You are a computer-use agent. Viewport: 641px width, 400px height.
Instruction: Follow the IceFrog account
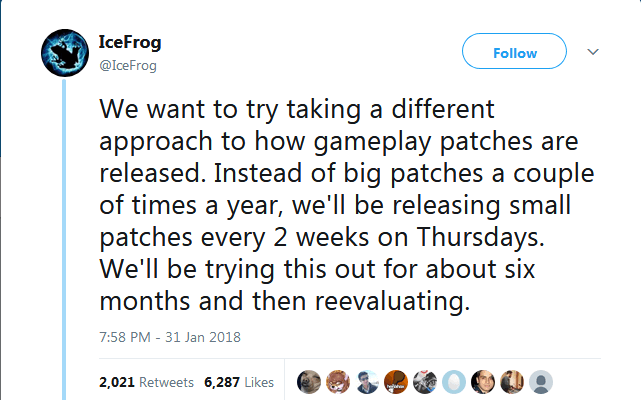click(x=514, y=52)
